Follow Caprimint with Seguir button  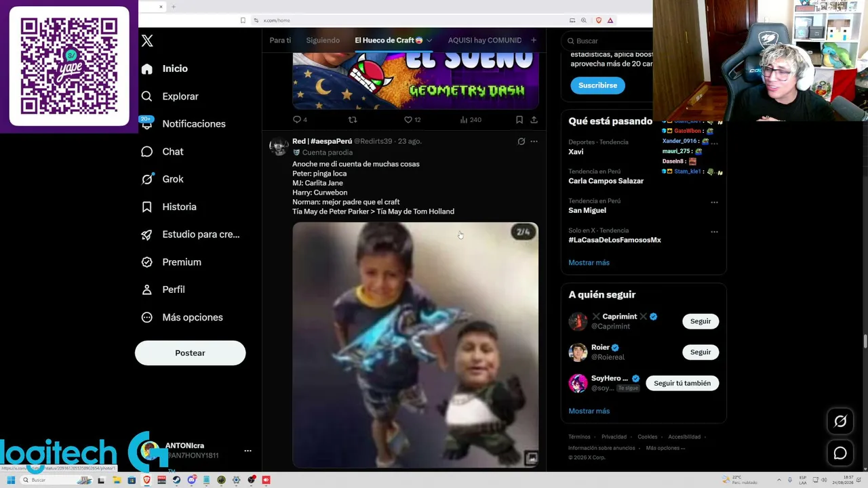pos(701,321)
